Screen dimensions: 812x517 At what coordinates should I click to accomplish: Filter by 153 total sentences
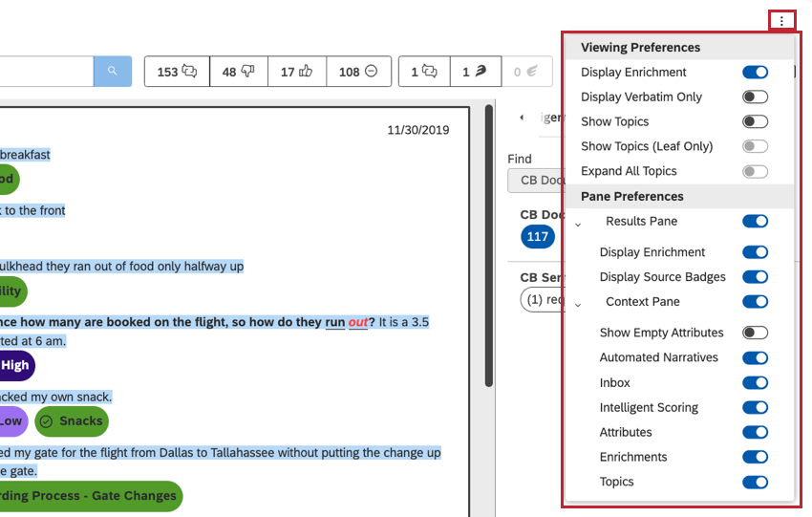point(177,72)
